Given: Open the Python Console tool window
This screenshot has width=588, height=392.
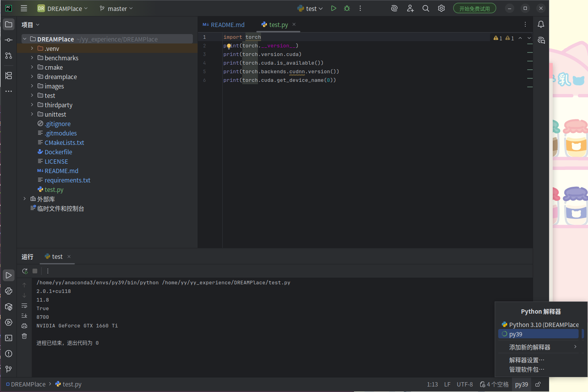Looking at the screenshot, I should click(x=9, y=291).
